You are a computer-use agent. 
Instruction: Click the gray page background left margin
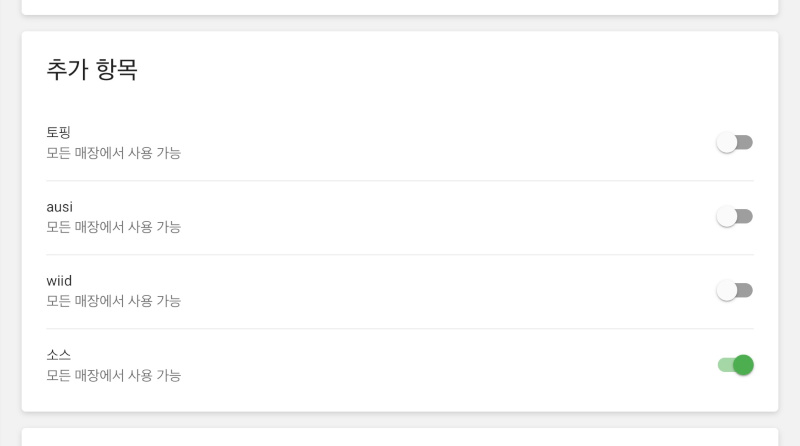pos(10,220)
